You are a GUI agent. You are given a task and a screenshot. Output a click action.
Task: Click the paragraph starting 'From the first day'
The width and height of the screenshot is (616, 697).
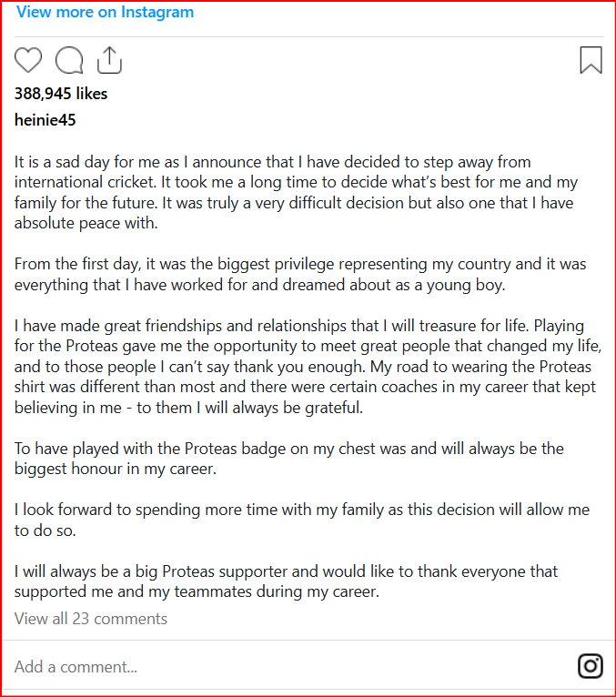[300, 274]
